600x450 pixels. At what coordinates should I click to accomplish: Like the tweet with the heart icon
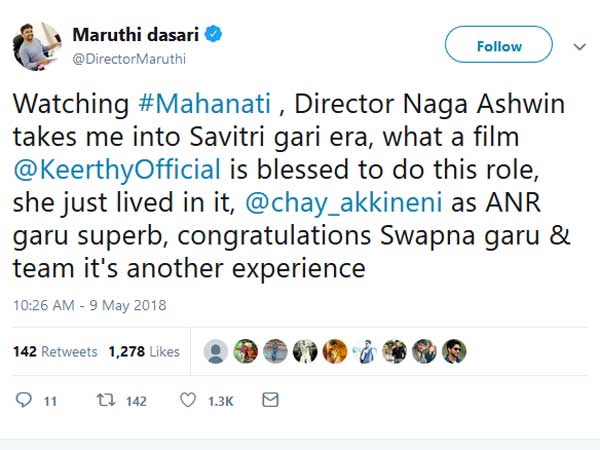tap(188, 400)
